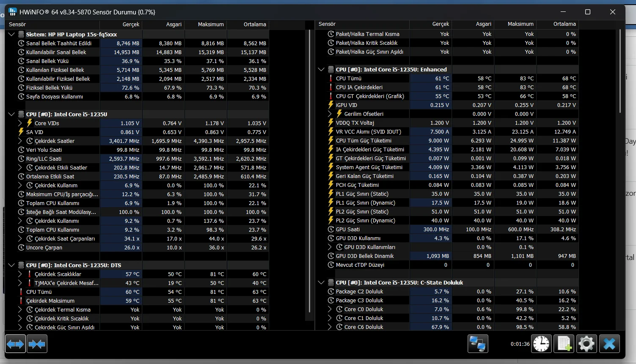Click the lightning icon beside PL1 Güç Sınırı (Static)
The image size is (636, 364).
coord(331,194)
